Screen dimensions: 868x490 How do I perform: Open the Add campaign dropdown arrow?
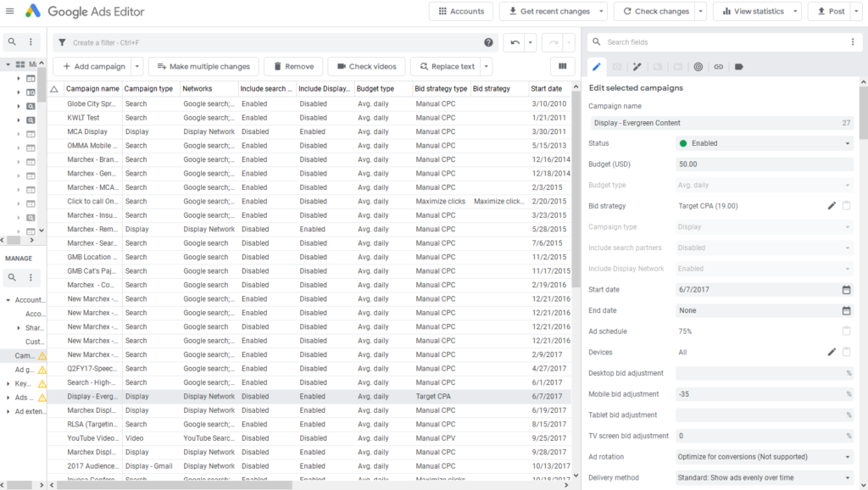click(x=137, y=66)
